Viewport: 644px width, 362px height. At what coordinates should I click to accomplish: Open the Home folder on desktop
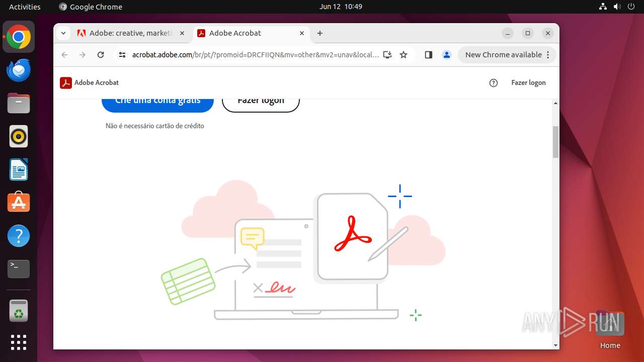pos(610,330)
